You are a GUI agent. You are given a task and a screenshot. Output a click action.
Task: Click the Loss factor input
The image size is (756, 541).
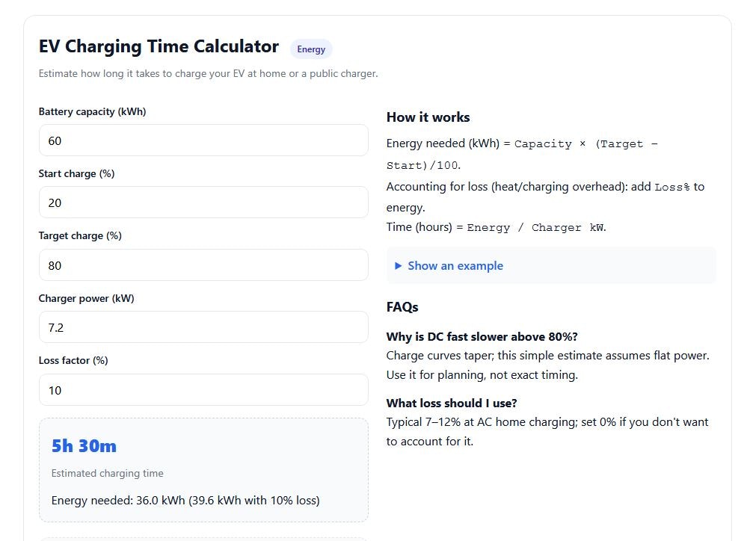(x=203, y=389)
